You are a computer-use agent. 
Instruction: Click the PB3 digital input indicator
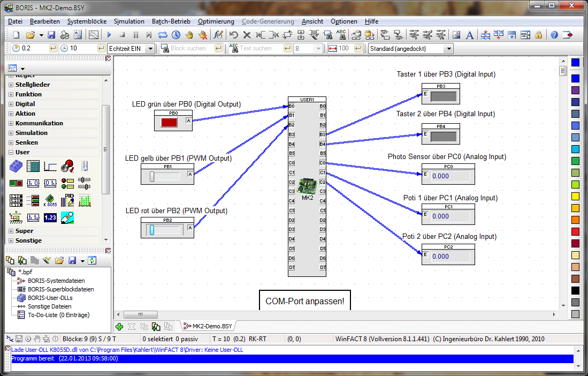pyautogui.click(x=444, y=96)
